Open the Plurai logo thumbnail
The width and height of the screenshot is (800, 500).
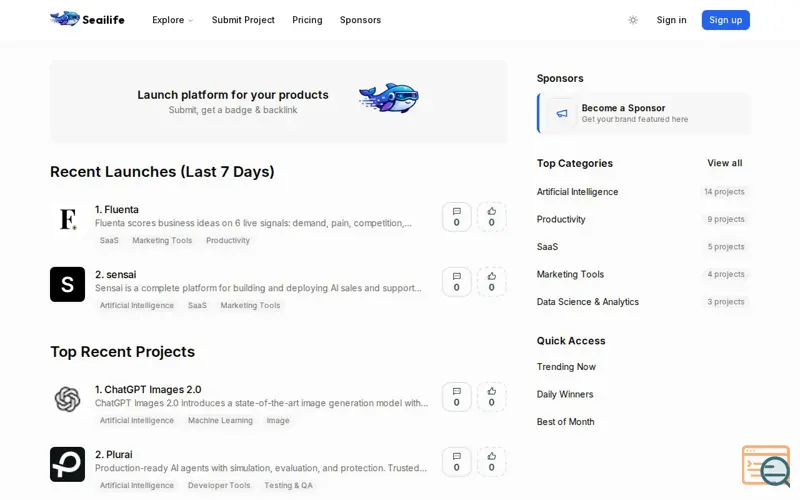[x=67, y=464]
